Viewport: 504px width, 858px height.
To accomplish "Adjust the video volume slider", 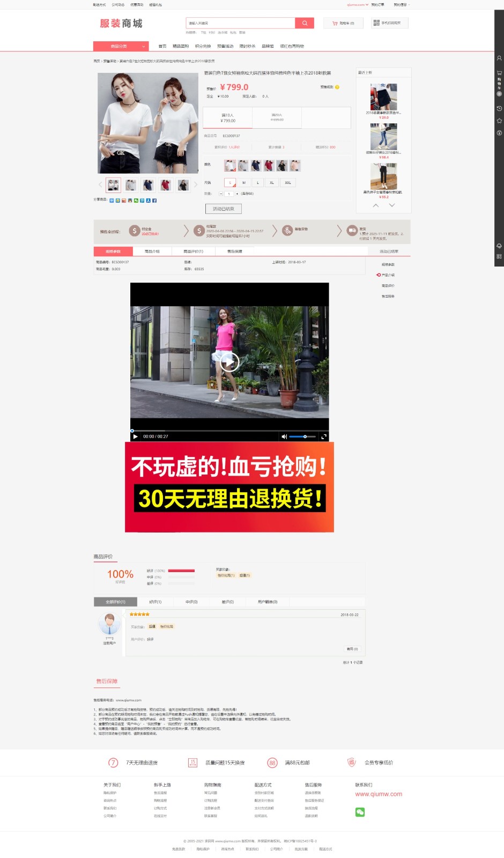I will [x=302, y=437].
